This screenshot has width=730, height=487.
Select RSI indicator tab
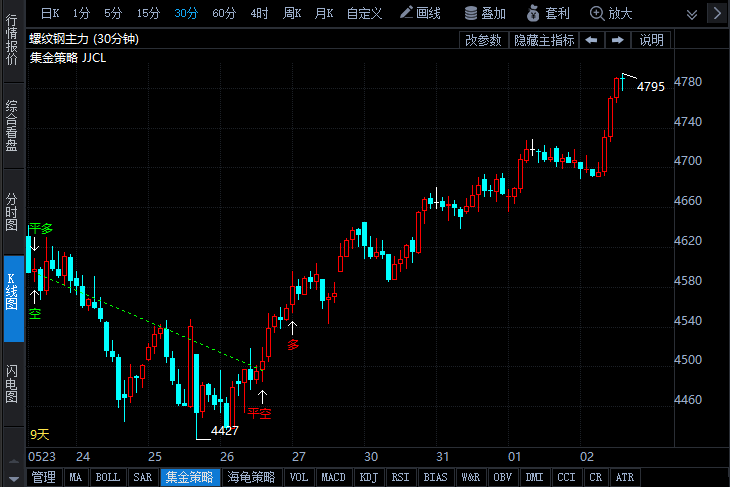[x=400, y=477]
